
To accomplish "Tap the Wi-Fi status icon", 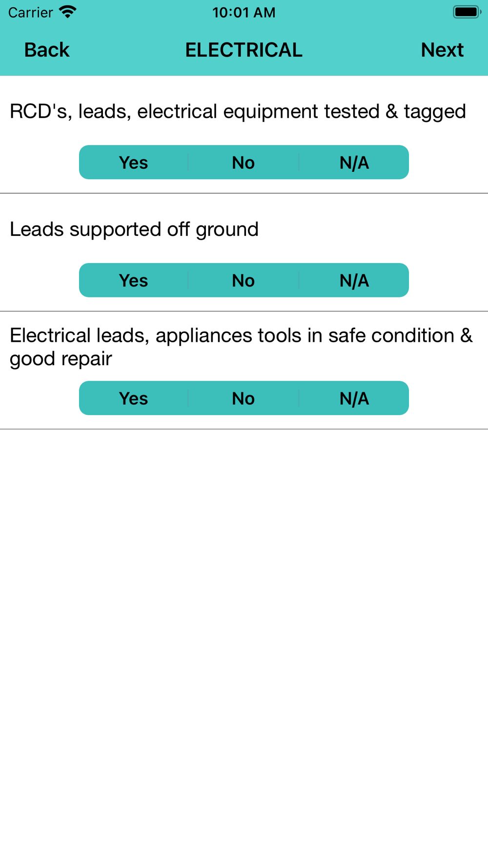I will pyautogui.click(x=68, y=12).
